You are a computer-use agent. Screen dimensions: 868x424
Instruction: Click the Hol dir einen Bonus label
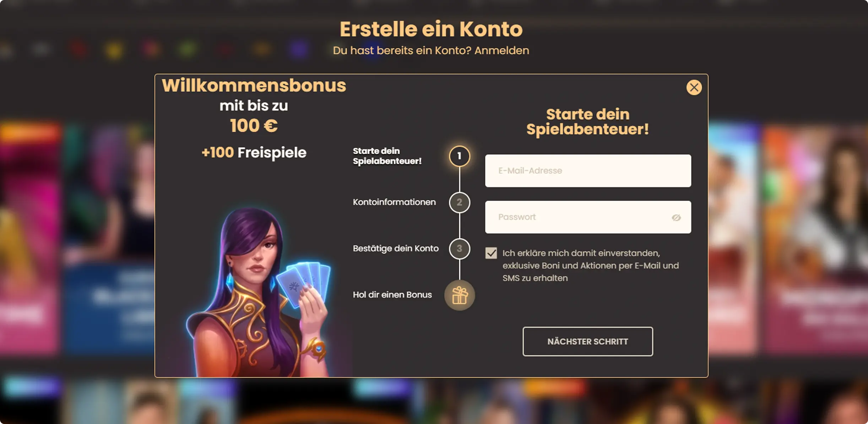(392, 295)
